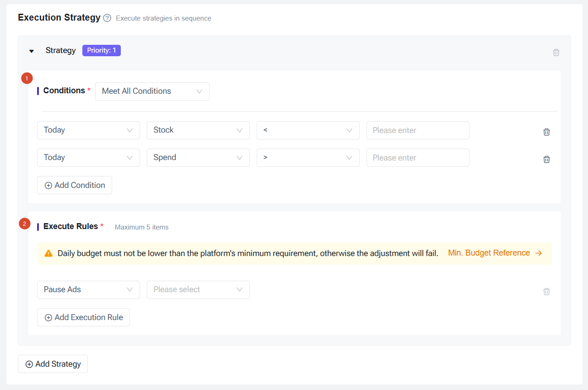Click Add Execution Rule button
Screen dimensions: 588x390
(83, 317)
